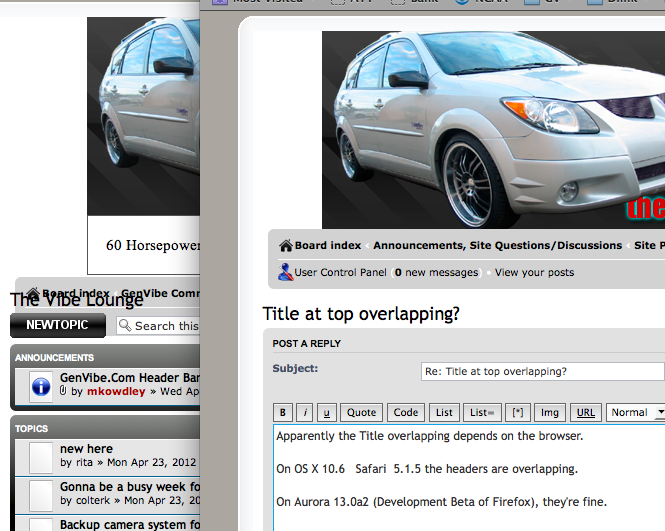This screenshot has height=531, width=665.
Task: Toggle italic formatting with the i button
Action: pyautogui.click(x=305, y=413)
